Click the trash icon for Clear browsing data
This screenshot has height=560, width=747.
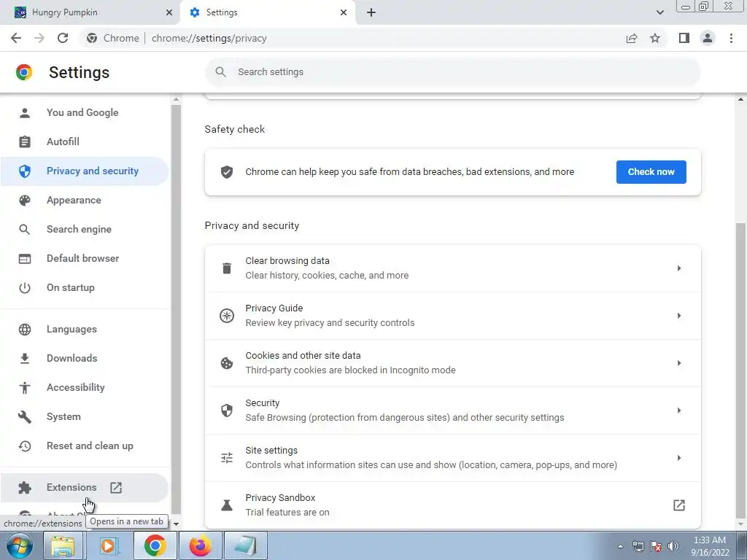[x=227, y=268]
